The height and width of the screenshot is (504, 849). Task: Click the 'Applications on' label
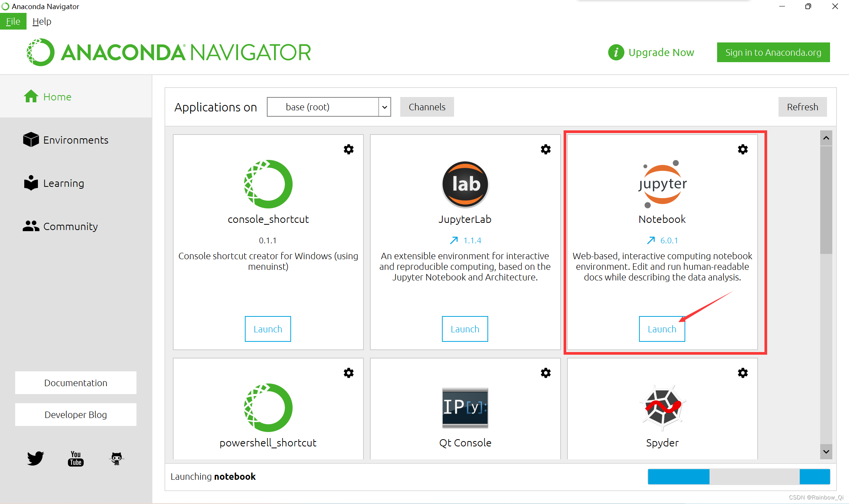click(216, 107)
